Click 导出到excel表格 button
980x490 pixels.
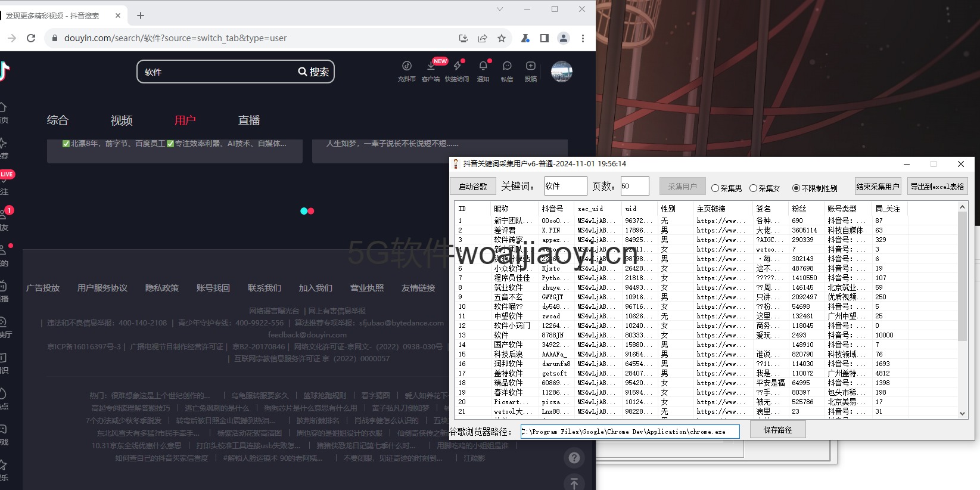(x=937, y=187)
